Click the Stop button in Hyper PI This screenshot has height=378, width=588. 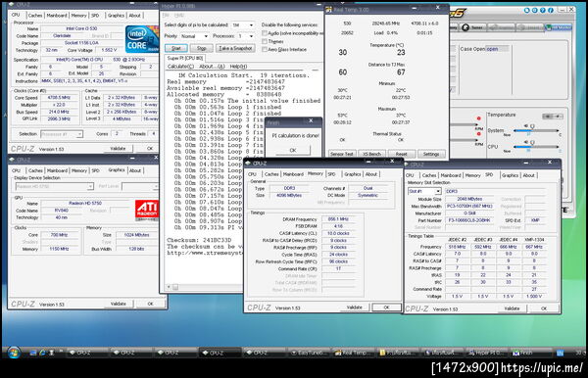pyautogui.click(x=202, y=48)
